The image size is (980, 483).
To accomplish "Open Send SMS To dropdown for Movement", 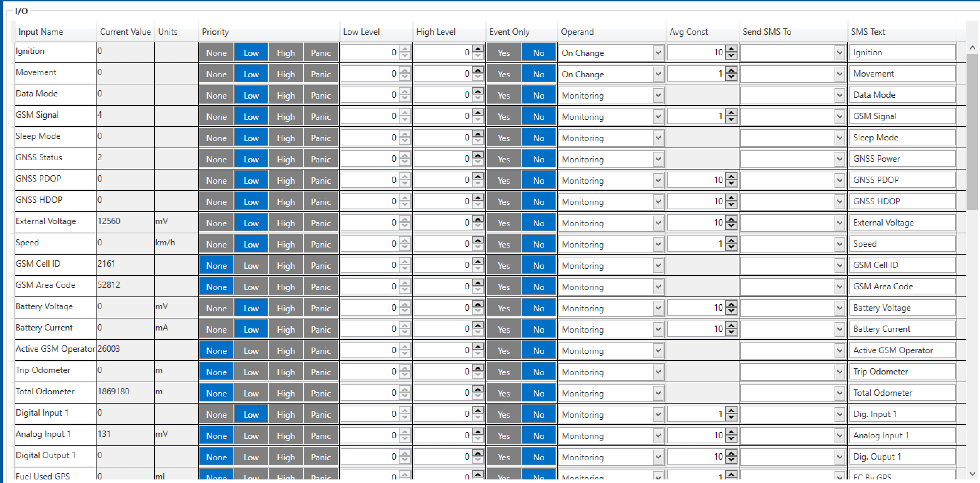I will (x=839, y=74).
